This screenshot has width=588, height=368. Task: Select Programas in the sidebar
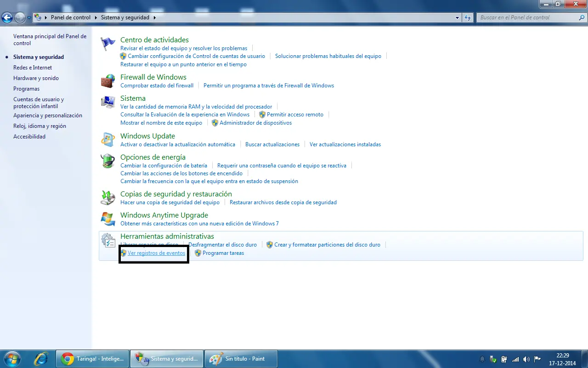pos(26,89)
